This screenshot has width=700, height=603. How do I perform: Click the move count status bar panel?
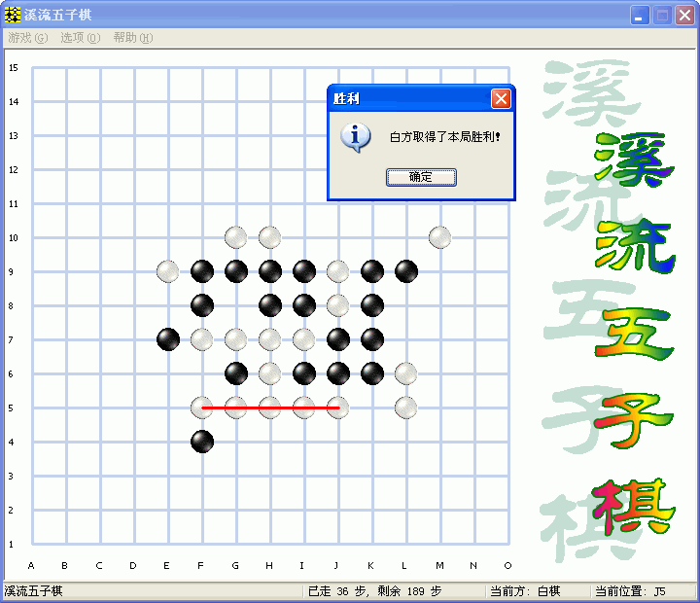click(x=393, y=591)
